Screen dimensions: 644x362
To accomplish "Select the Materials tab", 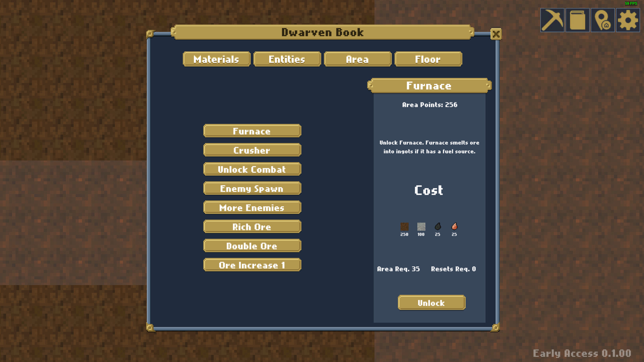I will click(216, 59).
